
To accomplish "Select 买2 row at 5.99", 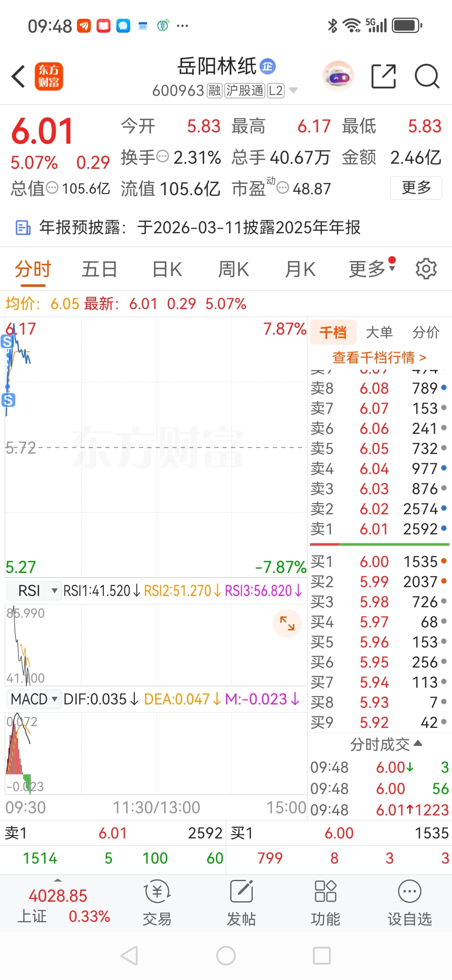I will [x=379, y=582].
